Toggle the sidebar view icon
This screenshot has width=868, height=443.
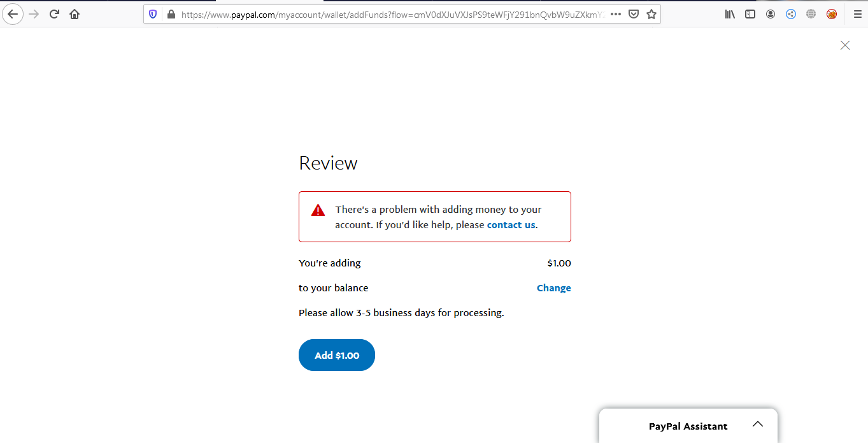coord(750,14)
